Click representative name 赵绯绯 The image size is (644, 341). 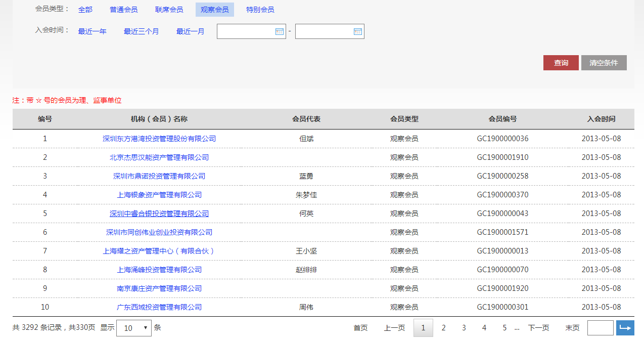[x=306, y=270]
